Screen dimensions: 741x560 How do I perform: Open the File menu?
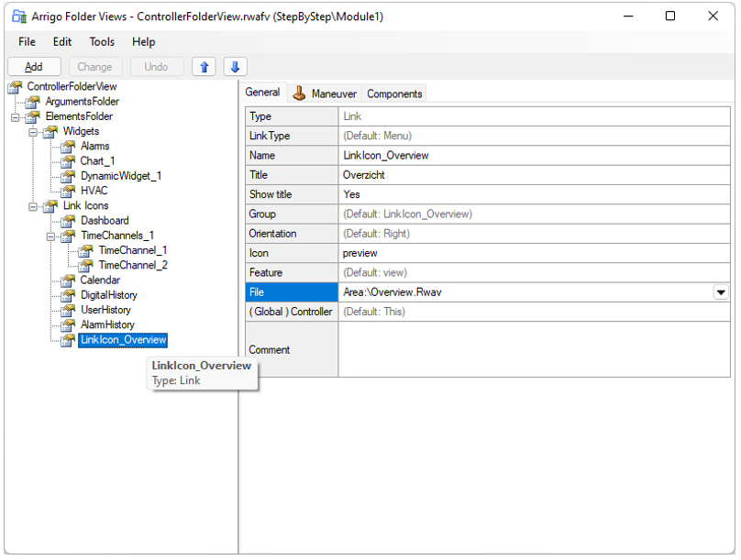(27, 42)
